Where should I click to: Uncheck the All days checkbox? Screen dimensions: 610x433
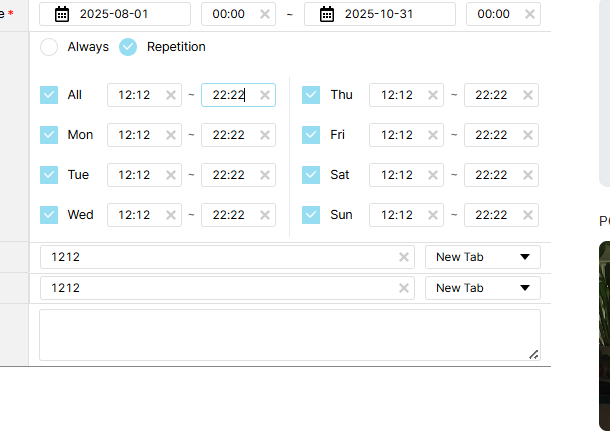point(49,95)
